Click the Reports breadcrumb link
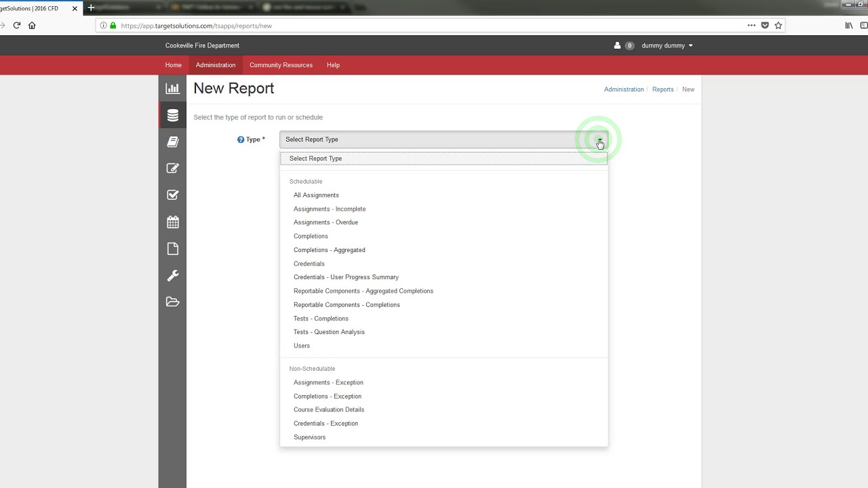This screenshot has width=868, height=488. click(x=663, y=89)
